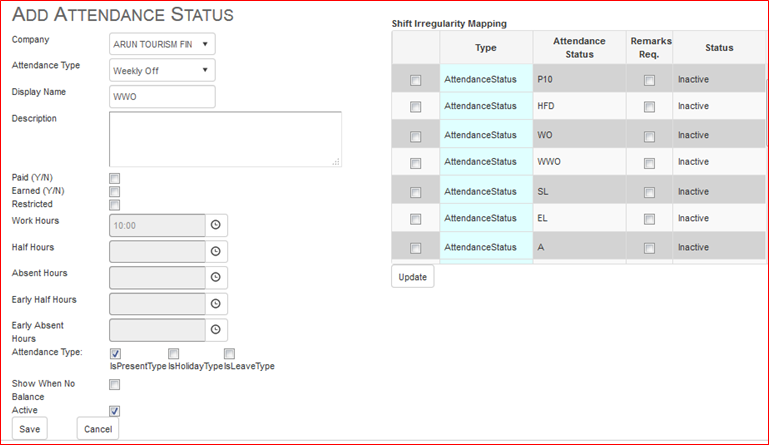The image size is (769, 445).
Task: Expand the Company dropdown
Action: (x=162, y=44)
